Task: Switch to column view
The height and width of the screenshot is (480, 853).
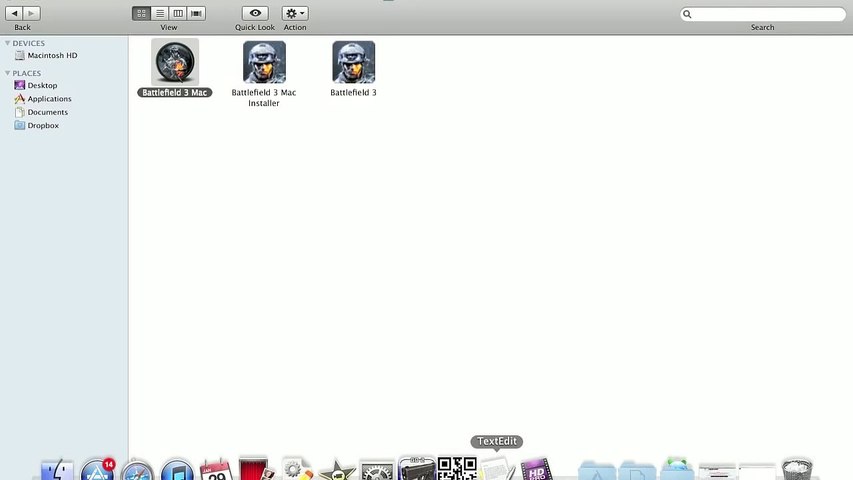Action: tap(178, 13)
